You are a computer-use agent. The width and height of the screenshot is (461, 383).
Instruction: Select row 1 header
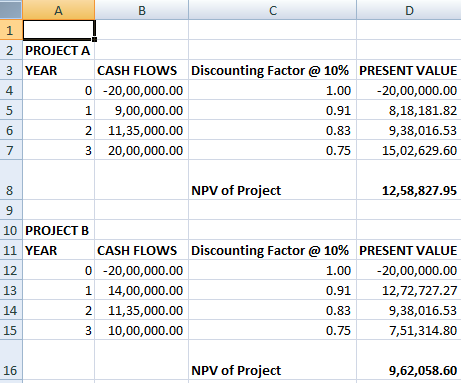pos(11,30)
